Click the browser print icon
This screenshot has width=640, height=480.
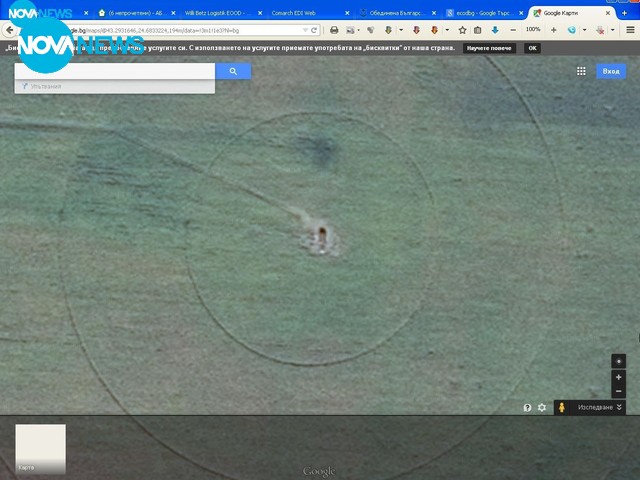click(x=334, y=30)
